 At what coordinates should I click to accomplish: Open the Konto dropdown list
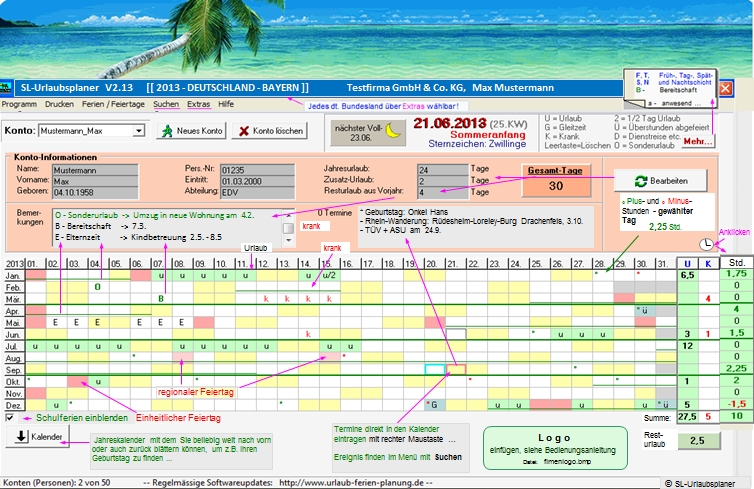[138, 131]
